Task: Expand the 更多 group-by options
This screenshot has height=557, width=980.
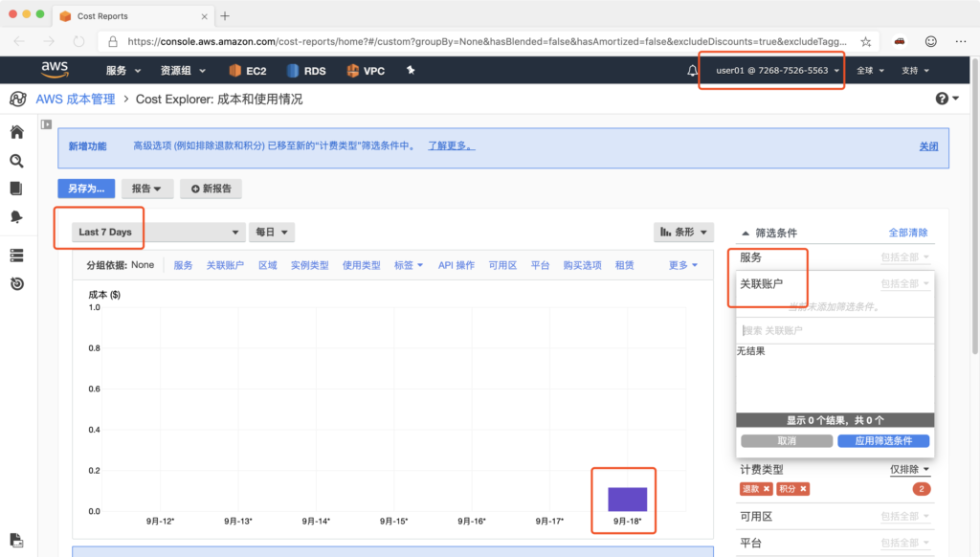Action: coord(682,265)
